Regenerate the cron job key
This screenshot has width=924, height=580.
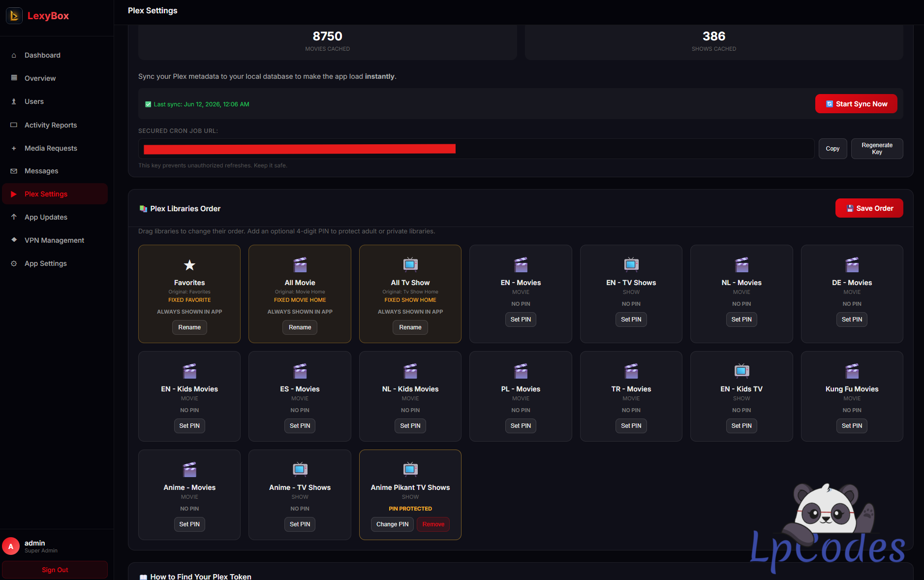877,149
